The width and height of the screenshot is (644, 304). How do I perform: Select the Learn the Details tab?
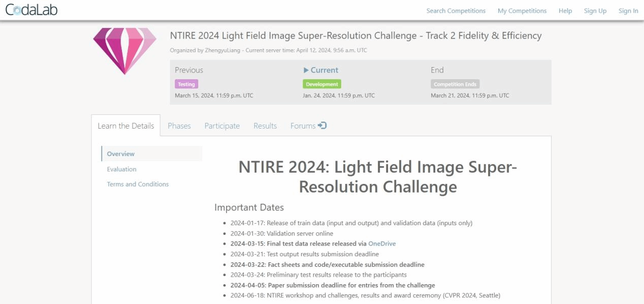pyautogui.click(x=125, y=126)
